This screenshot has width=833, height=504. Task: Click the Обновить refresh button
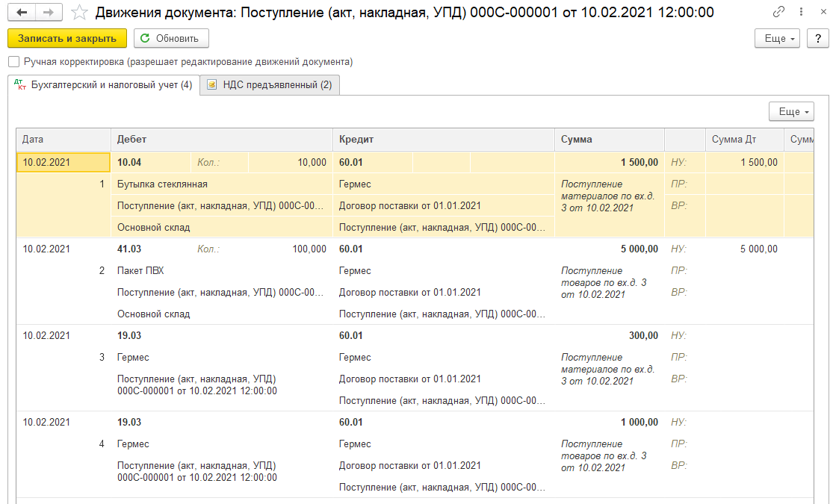171,38
